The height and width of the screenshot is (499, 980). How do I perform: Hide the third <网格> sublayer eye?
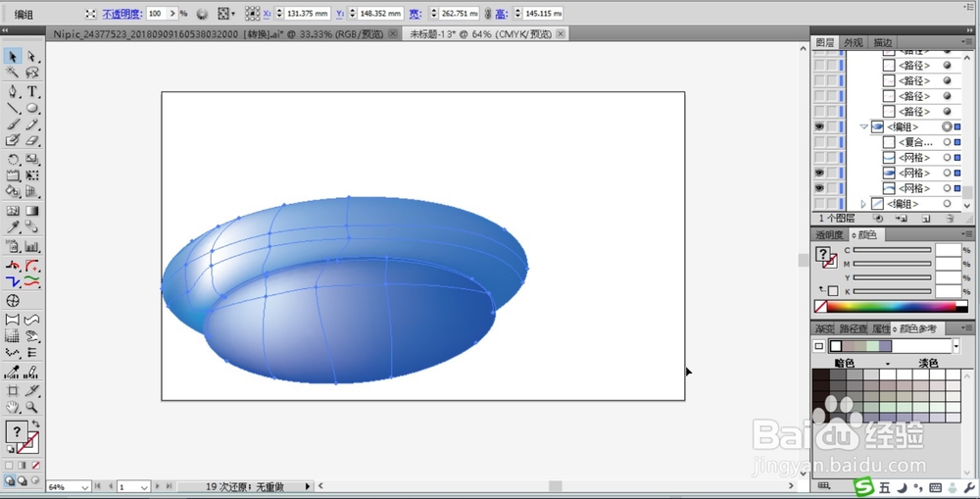click(819, 188)
